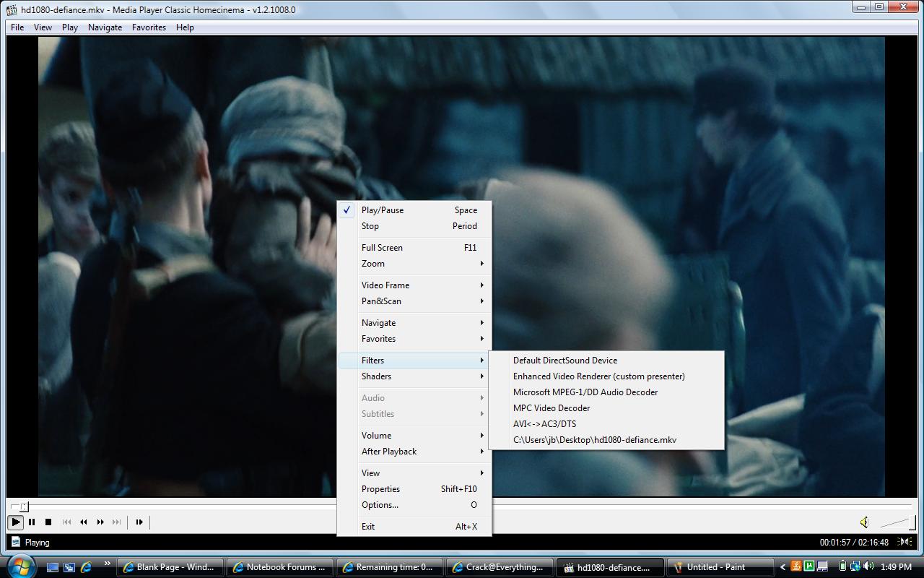Click the elapsed time display 00:01:57 / 02:16:48
The width and height of the screenshot is (924, 578).
click(x=855, y=542)
